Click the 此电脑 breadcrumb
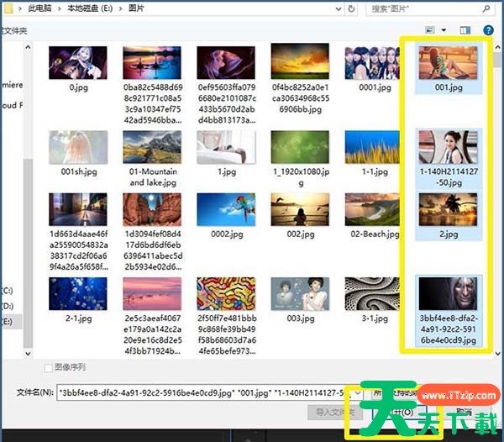 coord(39,8)
